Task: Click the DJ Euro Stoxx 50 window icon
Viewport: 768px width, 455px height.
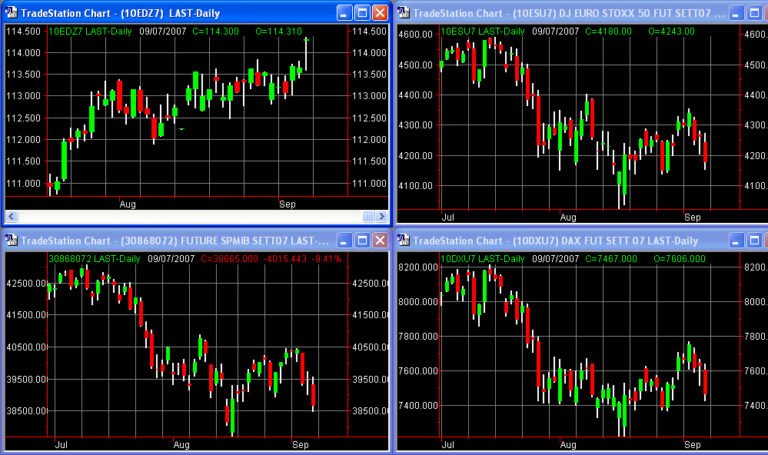Action: 404,12
